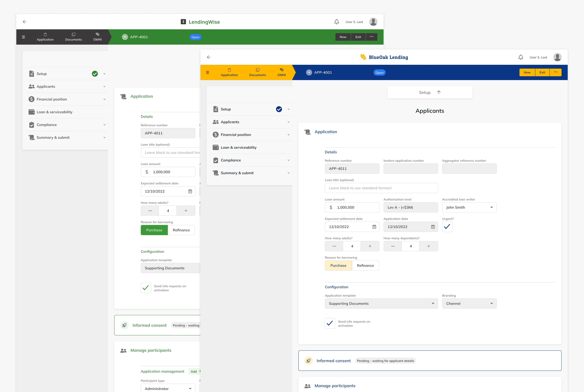
Task: Open more options ellipsis in LendingWise green bar
Action: (371, 37)
